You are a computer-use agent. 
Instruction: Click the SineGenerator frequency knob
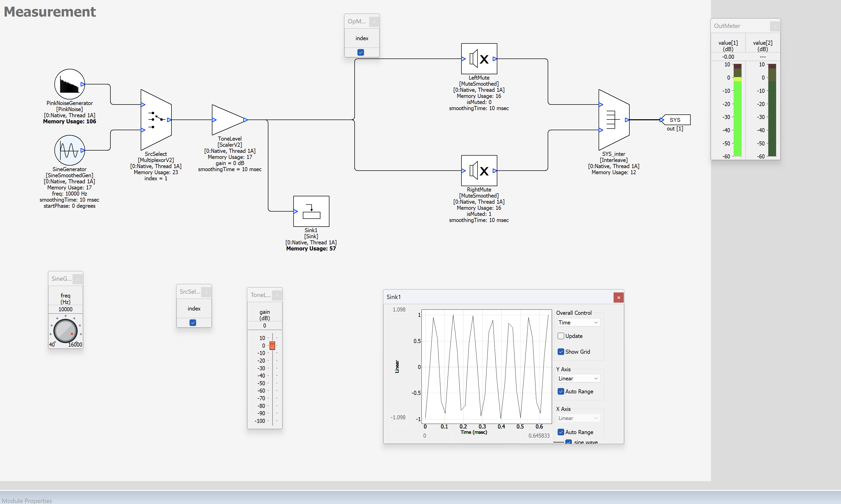click(x=66, y=331)
